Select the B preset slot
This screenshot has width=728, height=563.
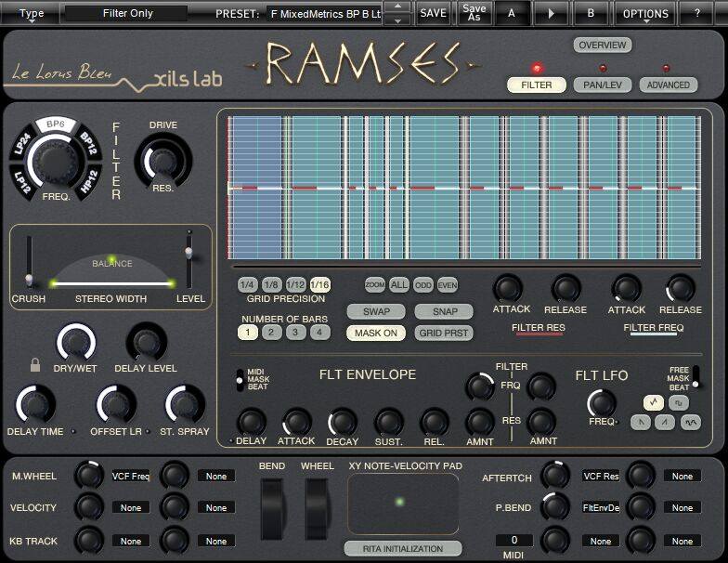point(591,13)
